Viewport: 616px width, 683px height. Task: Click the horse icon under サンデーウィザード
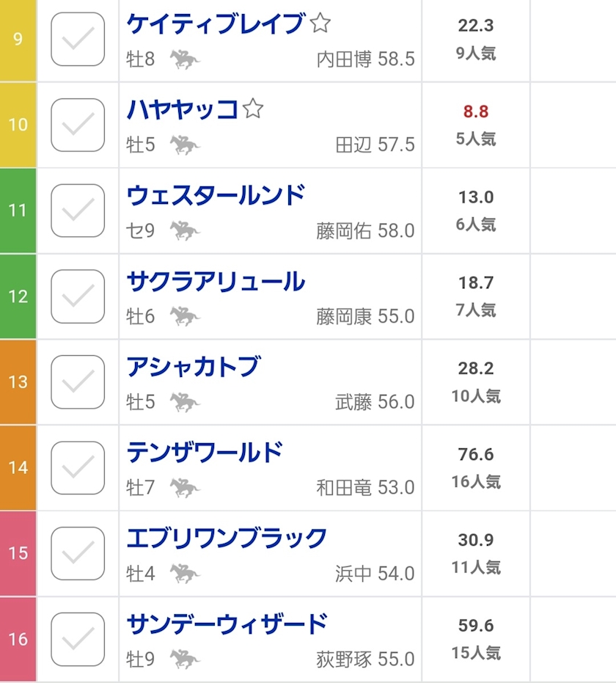[x=185, y=659]
